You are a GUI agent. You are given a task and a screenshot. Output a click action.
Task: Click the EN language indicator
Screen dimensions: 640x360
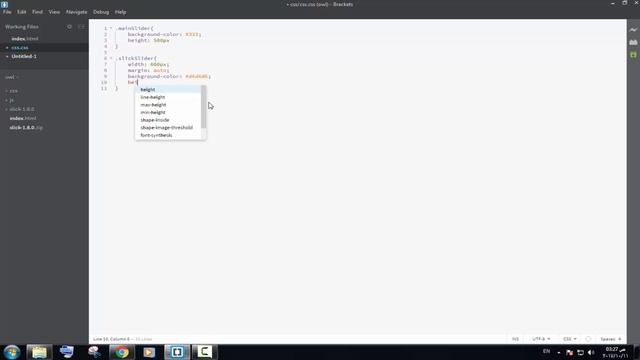pyautogui.click(x=547, y=351)
